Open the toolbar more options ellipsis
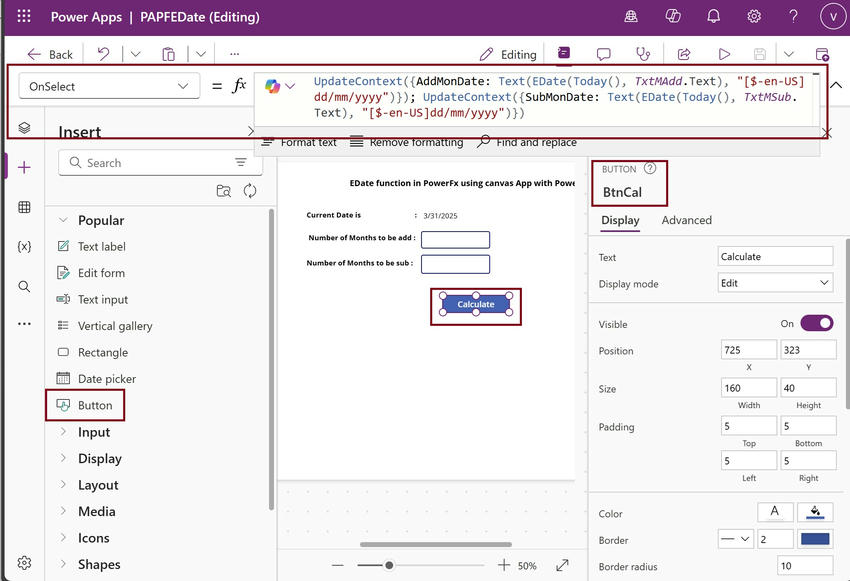The image size is (850, 581). click(x=234, y=54)
